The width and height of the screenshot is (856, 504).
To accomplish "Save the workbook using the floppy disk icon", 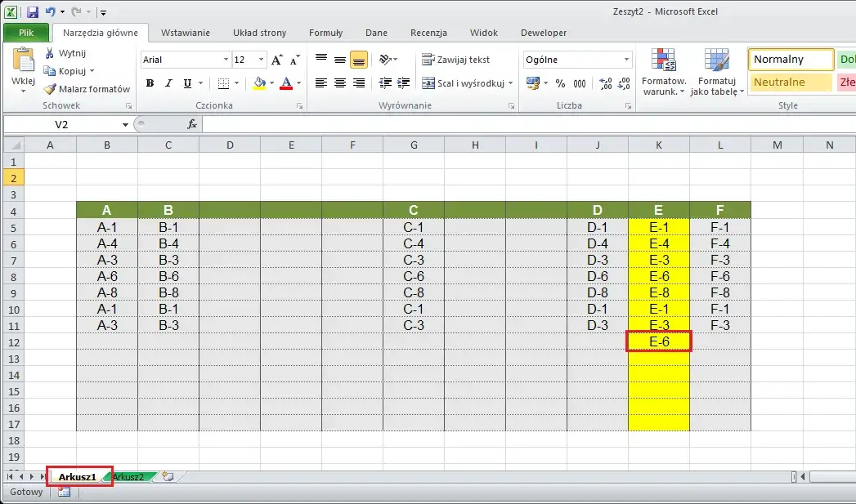I will tap(33, 12).
